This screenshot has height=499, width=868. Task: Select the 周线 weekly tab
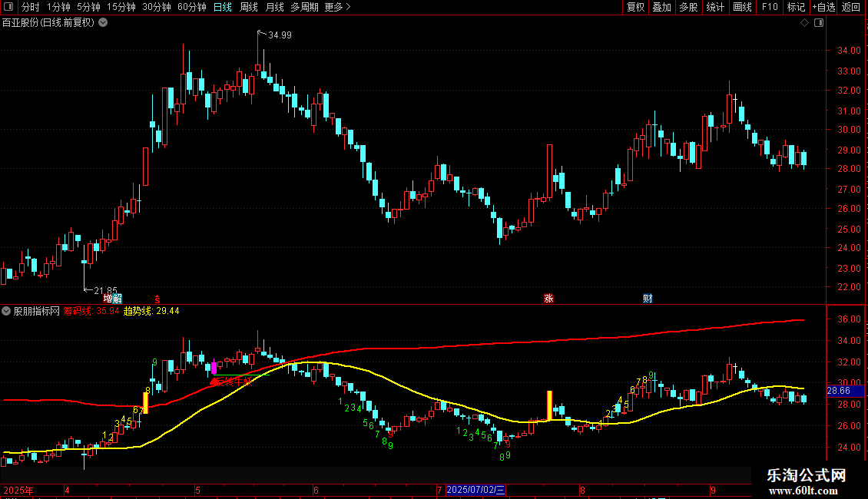(x=249, y=7)
